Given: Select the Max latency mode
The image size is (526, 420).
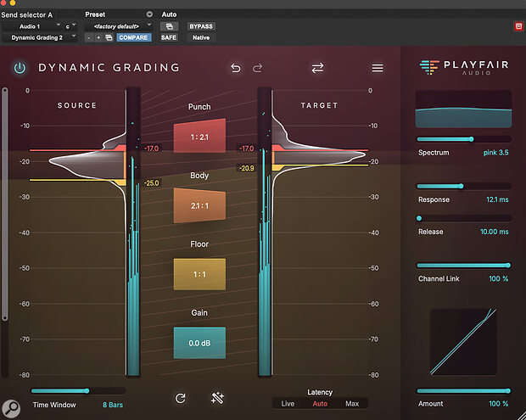Looking at the screenshot, I should (352, 403).
